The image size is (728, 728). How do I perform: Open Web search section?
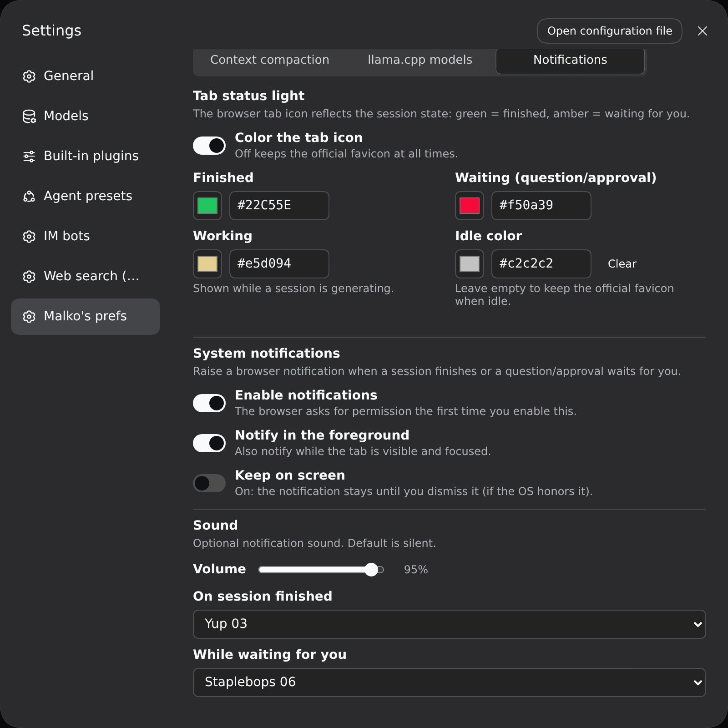coord(86,276)
